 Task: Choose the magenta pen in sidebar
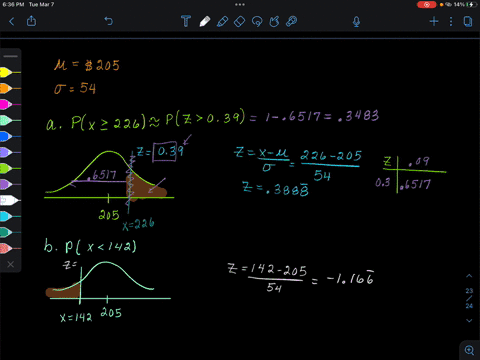(x=10, y=104)
